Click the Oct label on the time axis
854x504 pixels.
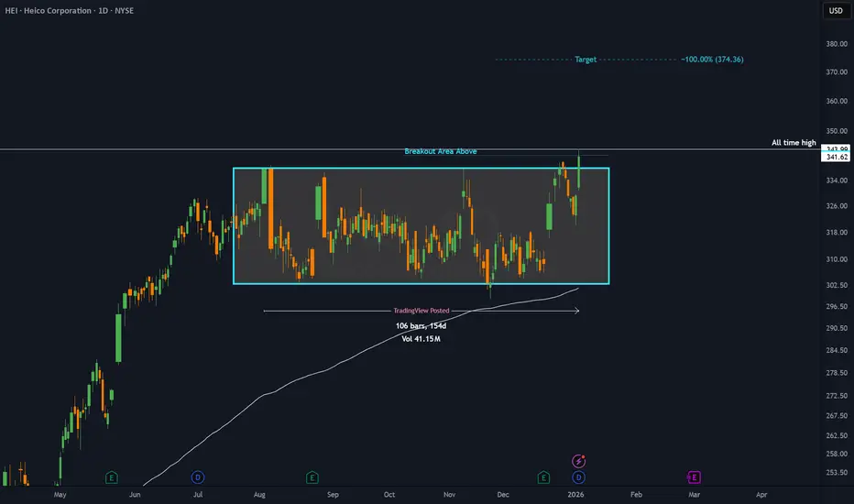(389, 495)
